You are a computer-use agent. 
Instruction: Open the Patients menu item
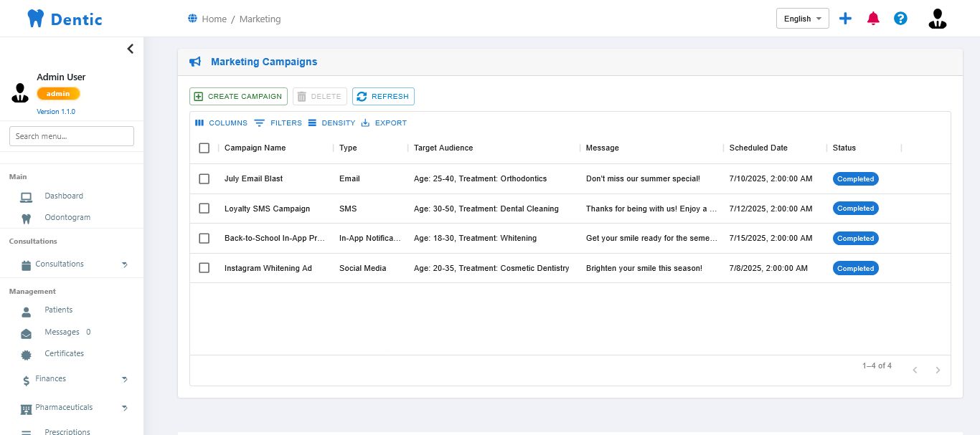tap(58, 310)
